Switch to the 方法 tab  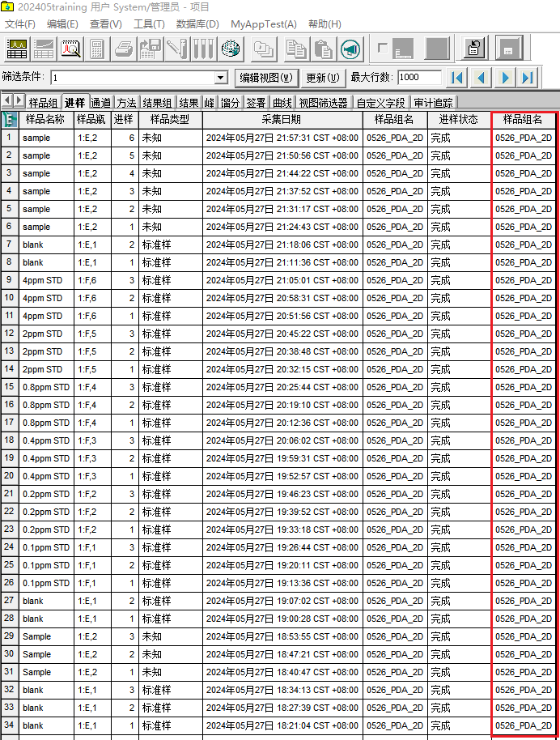[x=126, y=103]
